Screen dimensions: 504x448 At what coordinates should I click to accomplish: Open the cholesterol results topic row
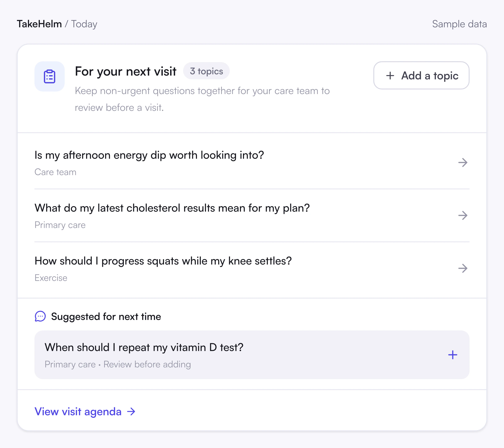click(252, 215)
